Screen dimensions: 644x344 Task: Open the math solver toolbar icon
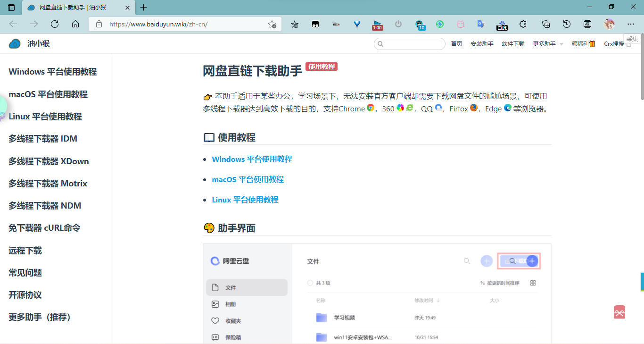click(587, 24)
